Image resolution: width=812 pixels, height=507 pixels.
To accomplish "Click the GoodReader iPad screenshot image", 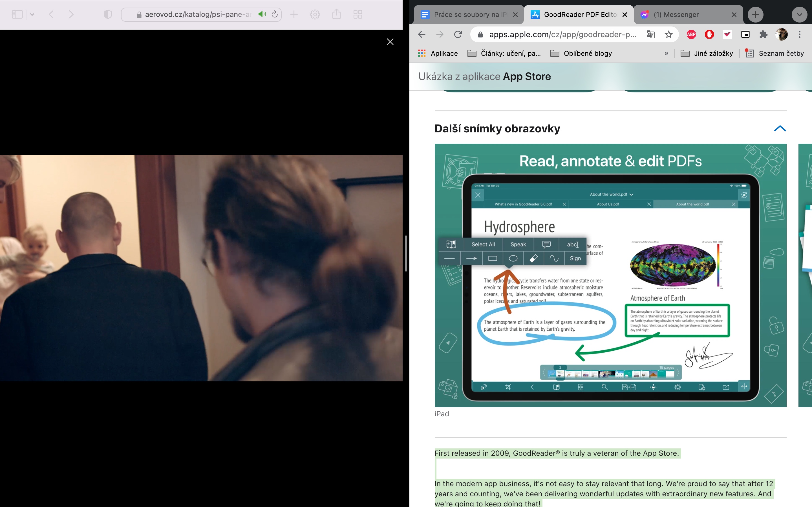I will pyautogui.click(x=610, y=275).
